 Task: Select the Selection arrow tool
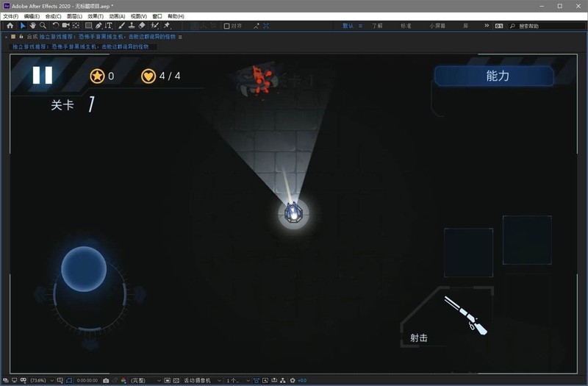click(23, 26)
